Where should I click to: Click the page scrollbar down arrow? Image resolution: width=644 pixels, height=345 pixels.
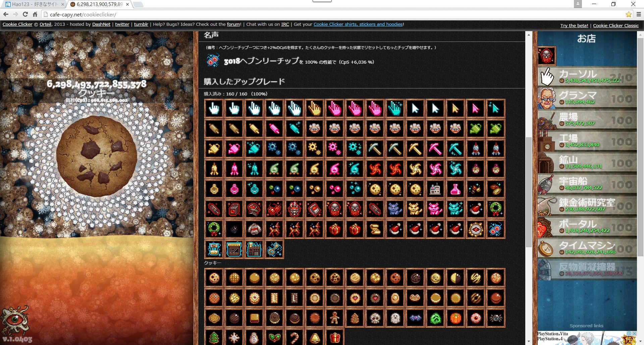[640, 342]
